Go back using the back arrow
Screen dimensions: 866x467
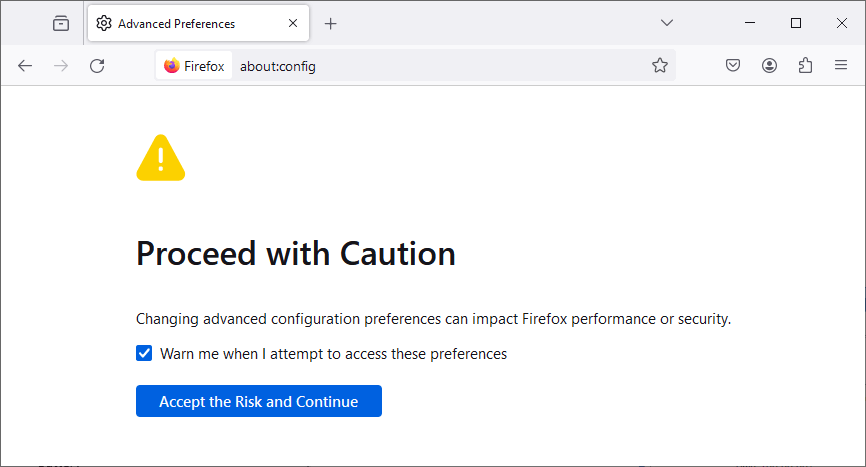[x=25, y=66]
